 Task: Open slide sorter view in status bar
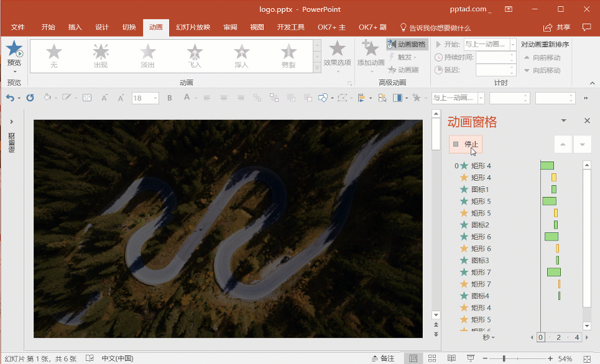click(x=432, y=358)
